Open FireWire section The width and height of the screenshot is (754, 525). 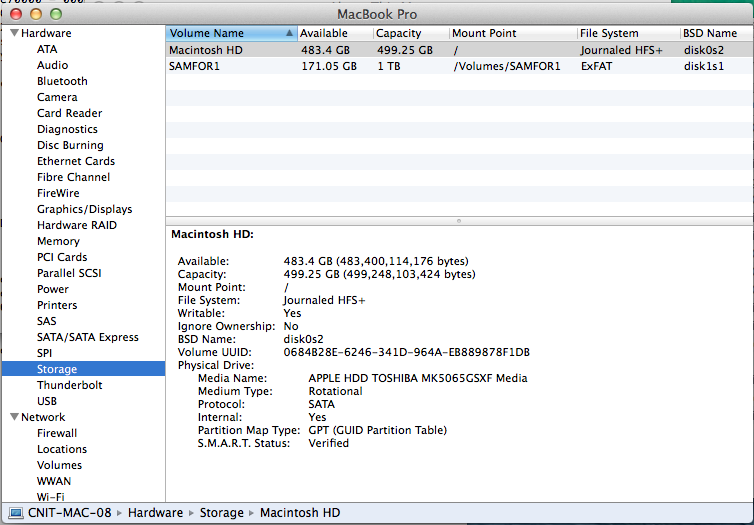pyautogui.click(x=58, y=193)
